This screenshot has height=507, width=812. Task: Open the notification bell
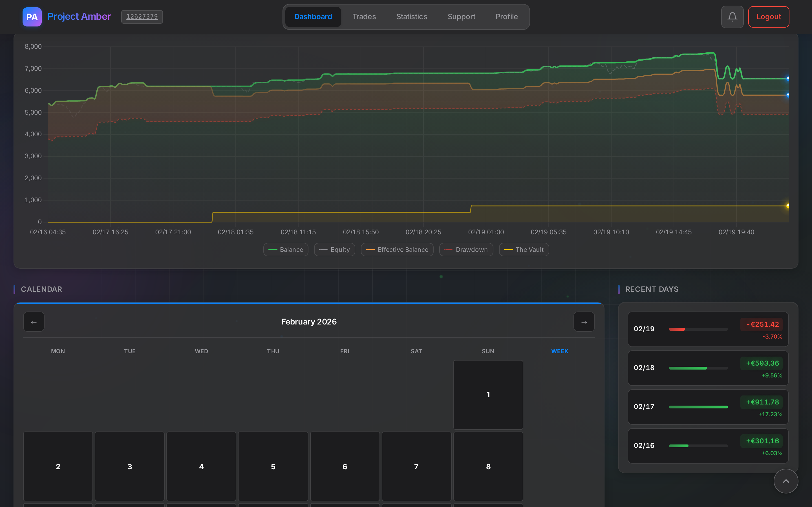pos(732,16)
